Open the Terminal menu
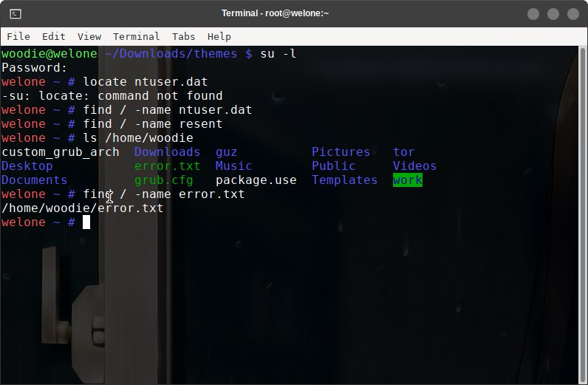The width and height of the screenshot is (588, 385). click(x=136, y=36)
